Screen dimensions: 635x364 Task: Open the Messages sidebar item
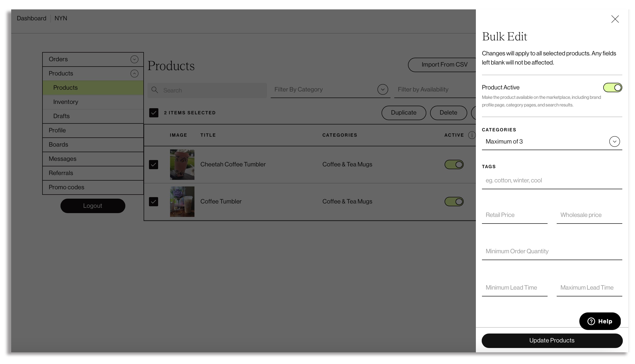click(x=63, y=159)
